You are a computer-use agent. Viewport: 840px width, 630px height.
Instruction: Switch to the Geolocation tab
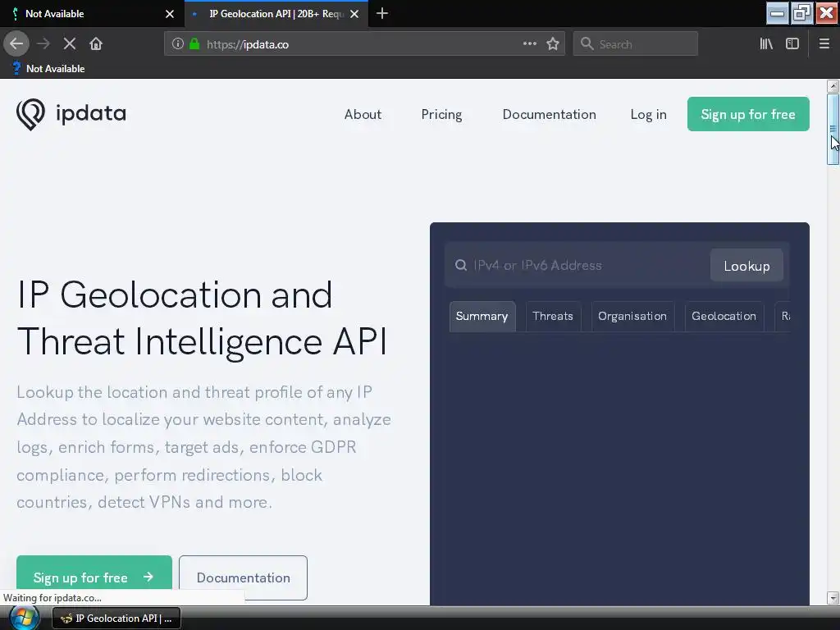click(724, 316)
